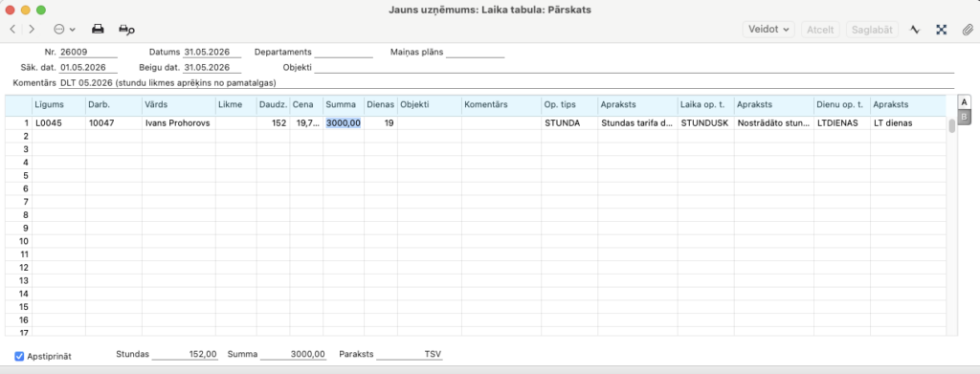The image size is (980, 374).
Task: Select the Daudz. cell 152
Action: [273, 123]
